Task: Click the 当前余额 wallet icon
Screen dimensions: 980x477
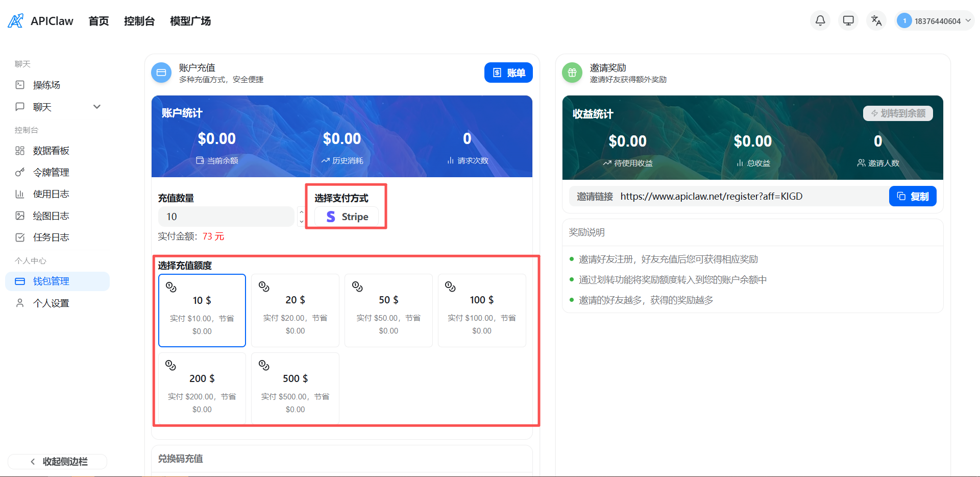Action: coord(200,160)
